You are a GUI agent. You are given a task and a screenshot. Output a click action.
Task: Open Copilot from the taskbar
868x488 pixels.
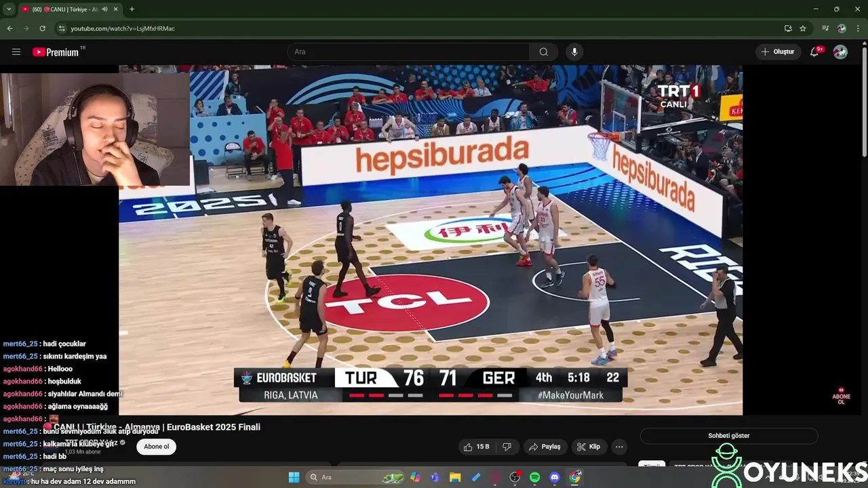pos(415,477)
